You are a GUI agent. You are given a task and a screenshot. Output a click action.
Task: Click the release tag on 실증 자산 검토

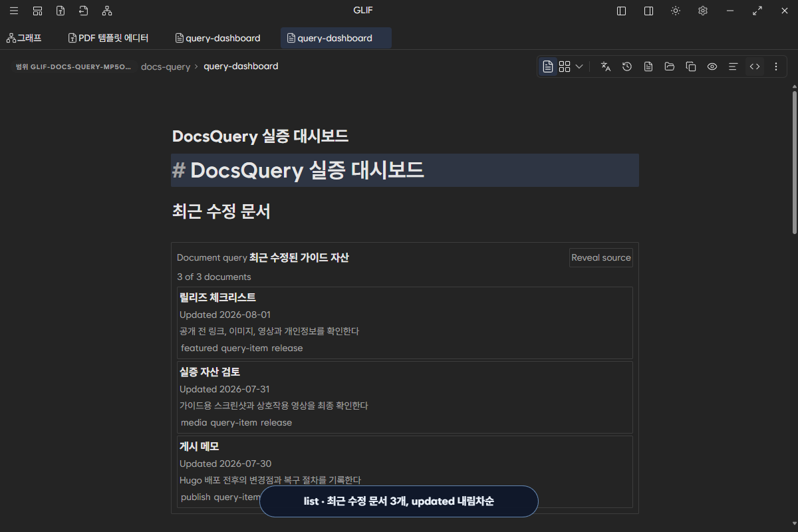click(276, 422)
